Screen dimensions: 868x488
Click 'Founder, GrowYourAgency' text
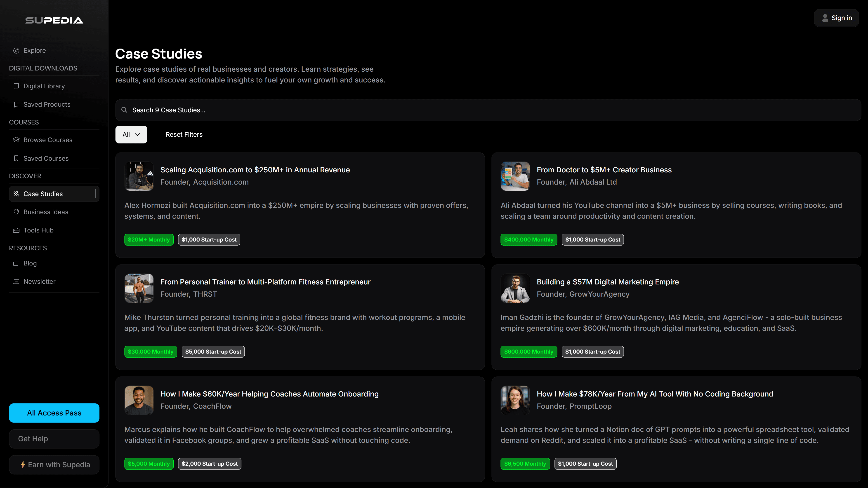coord(583,294)
